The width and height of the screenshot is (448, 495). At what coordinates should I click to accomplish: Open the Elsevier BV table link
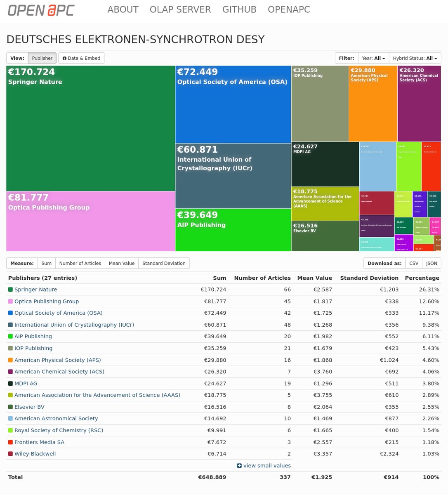pos(29,407)
